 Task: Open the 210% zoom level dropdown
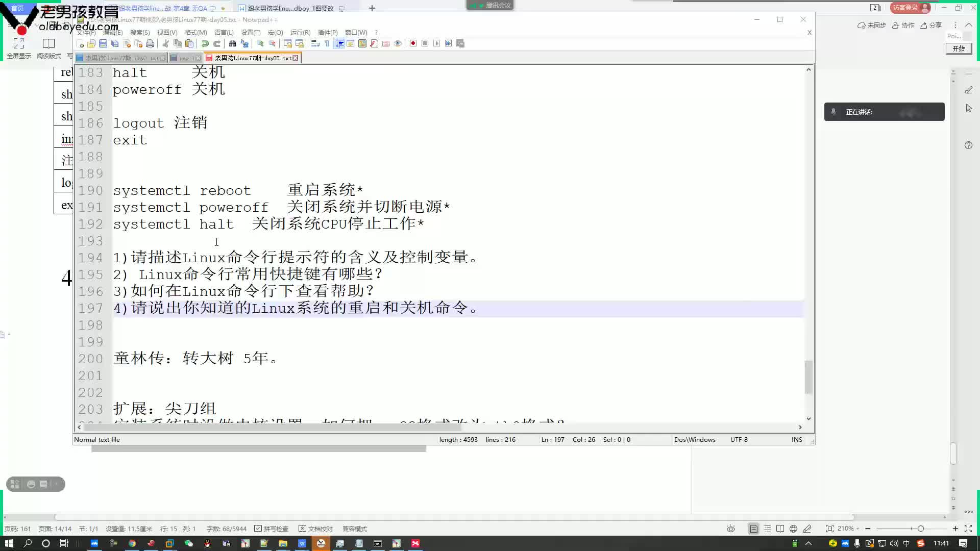click(x=848, y=529)
